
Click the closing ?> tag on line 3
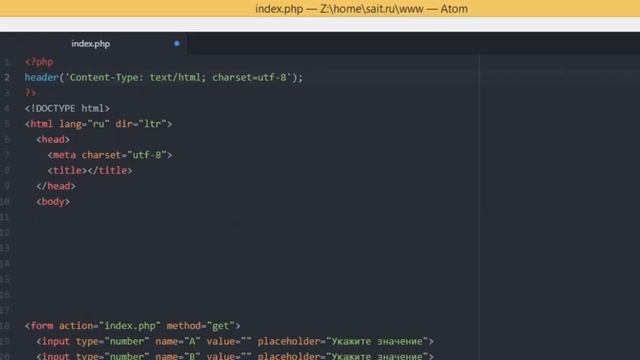pos(30,93)
